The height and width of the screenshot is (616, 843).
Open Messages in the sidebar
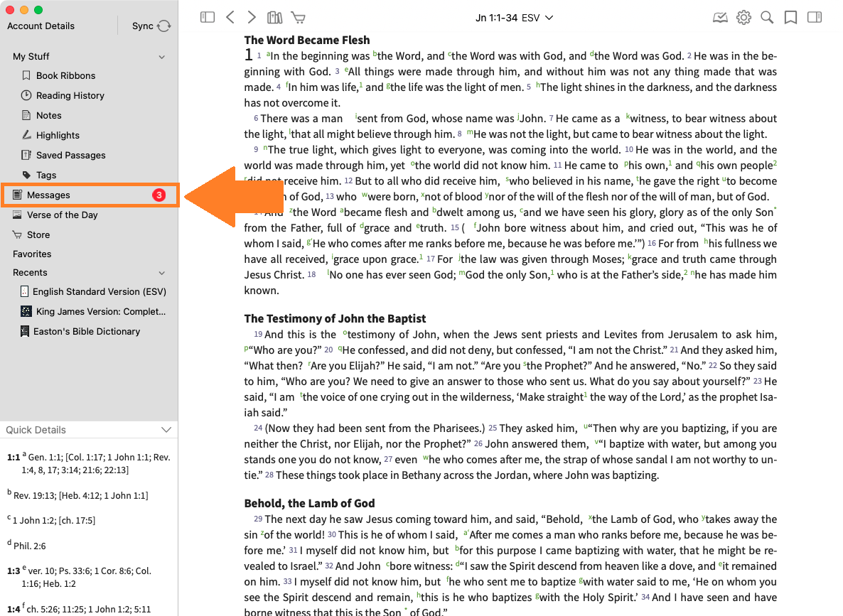[x=48, y=195]
